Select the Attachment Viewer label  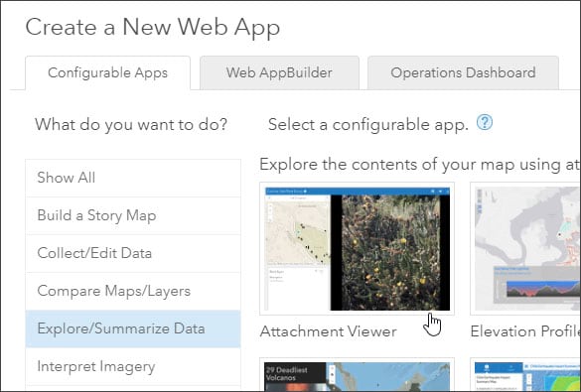329,331
